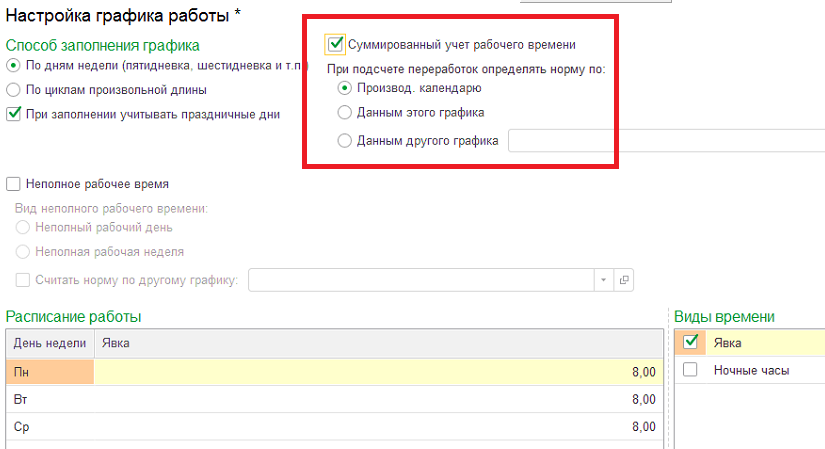Check 'Ночные часы' time type
Screen dimensions: 825x449
tap(690, 370)
